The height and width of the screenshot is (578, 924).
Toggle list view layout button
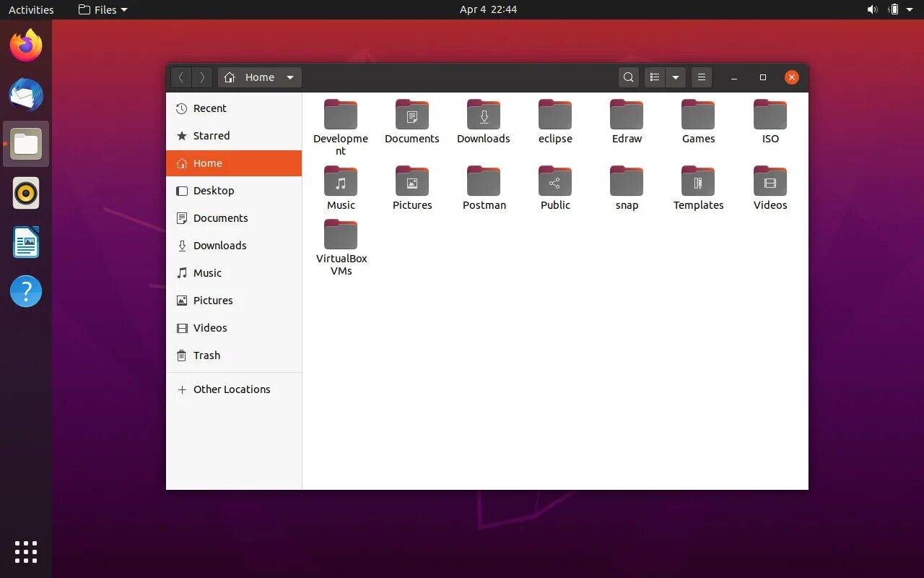[x=655, y=77]
